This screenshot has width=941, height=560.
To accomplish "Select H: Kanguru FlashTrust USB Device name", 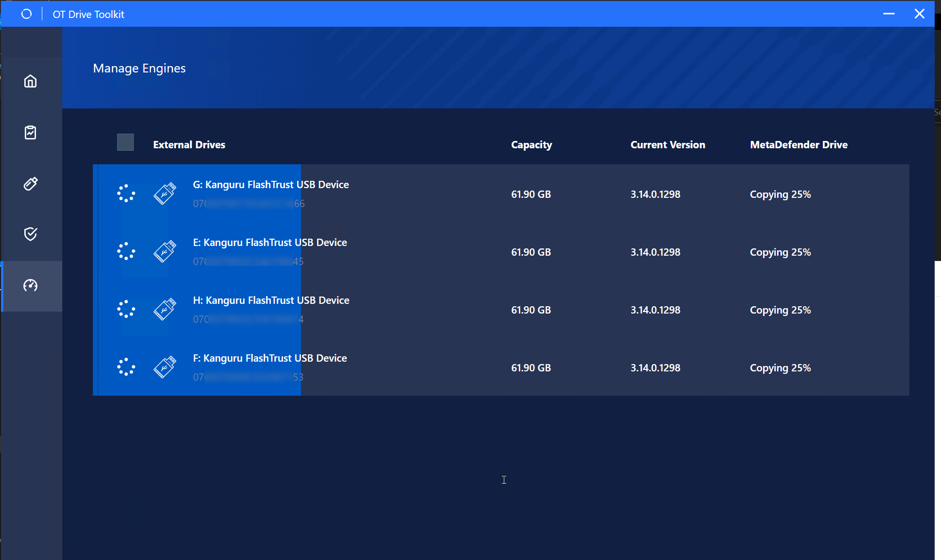I will click(x=271, y=300).
